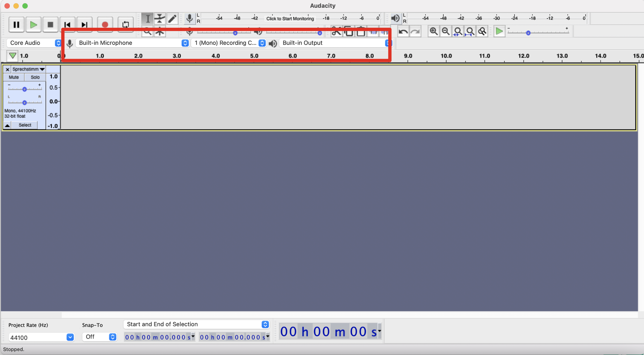
Task: Drag the gain slider on Sprechstimm track
Action: tap(24, 89)
